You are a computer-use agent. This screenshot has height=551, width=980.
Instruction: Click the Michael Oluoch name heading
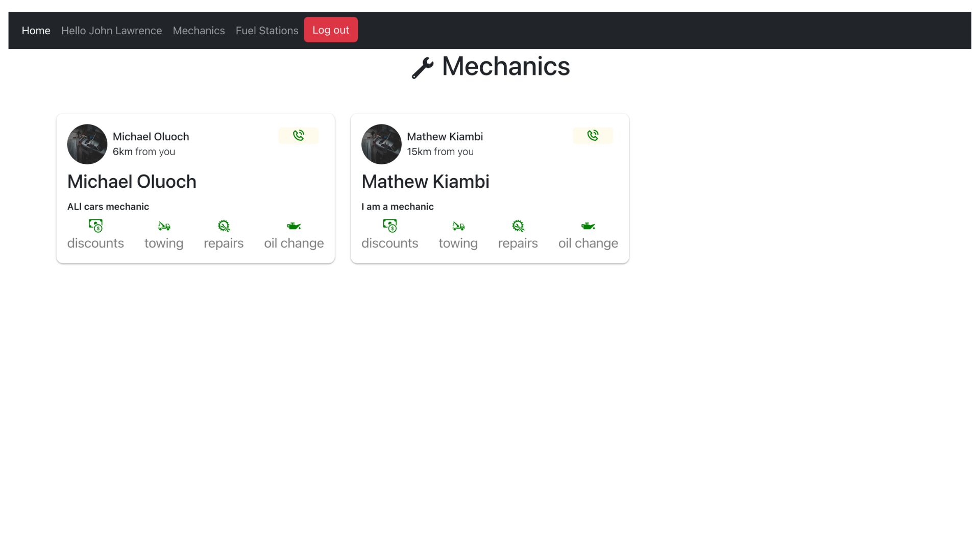click(131, 181)
